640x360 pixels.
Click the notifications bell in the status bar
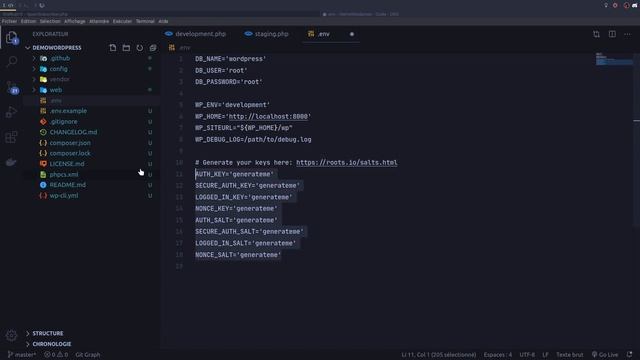click(629, 354)
